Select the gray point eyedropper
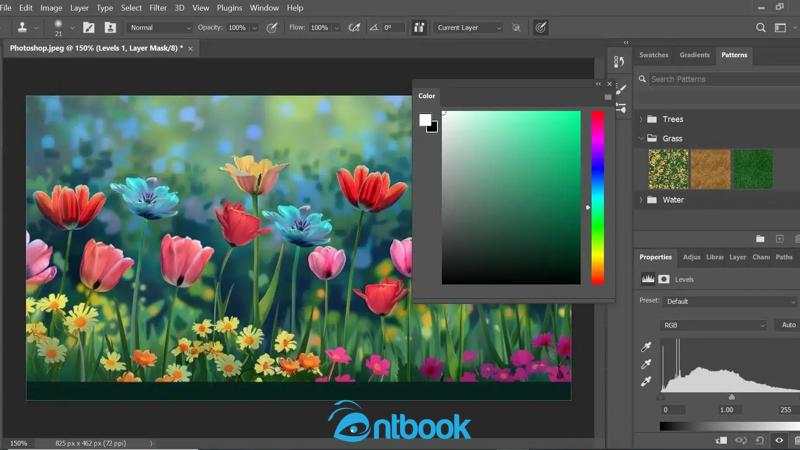Screen dimensions: 800x450 point(646,364)
